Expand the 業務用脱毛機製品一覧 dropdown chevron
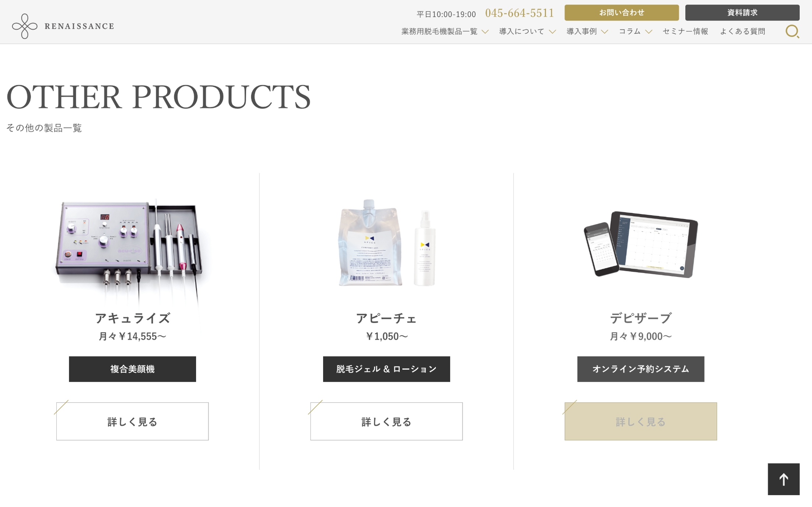Image resolution: width=812 pixels, height=507 pixels. click(485, 32)
